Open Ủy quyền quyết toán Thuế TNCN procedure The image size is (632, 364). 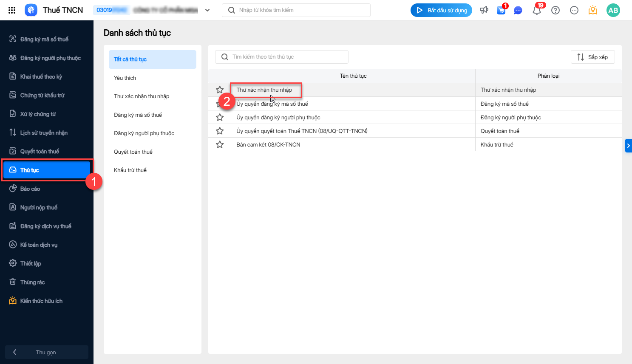tap(302, 131)
